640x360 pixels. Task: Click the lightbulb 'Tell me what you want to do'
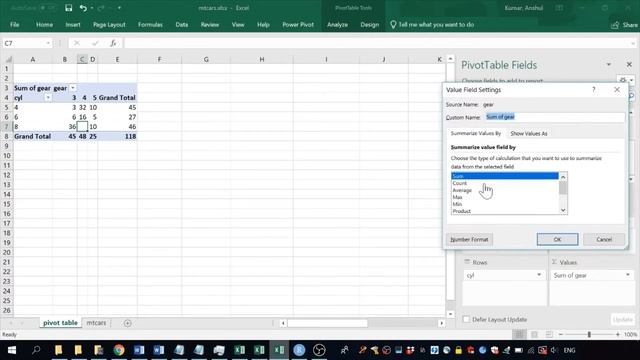click(432, 24)
